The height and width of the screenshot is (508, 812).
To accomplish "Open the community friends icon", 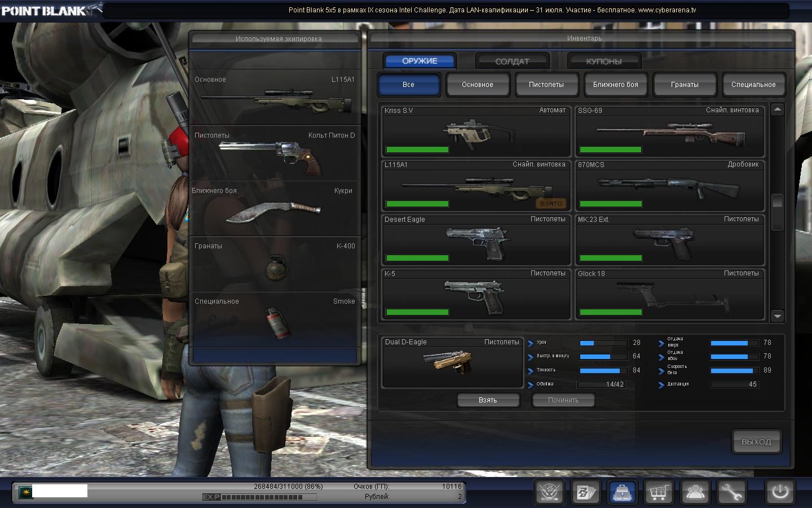I will click(695, 492).
